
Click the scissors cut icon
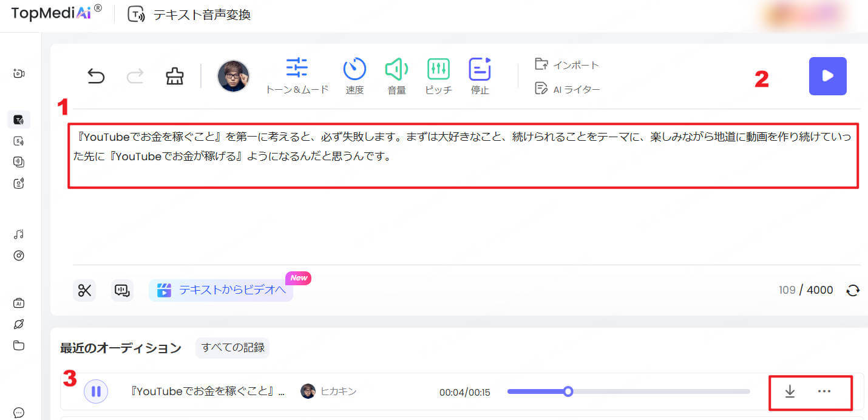[84, 291]
